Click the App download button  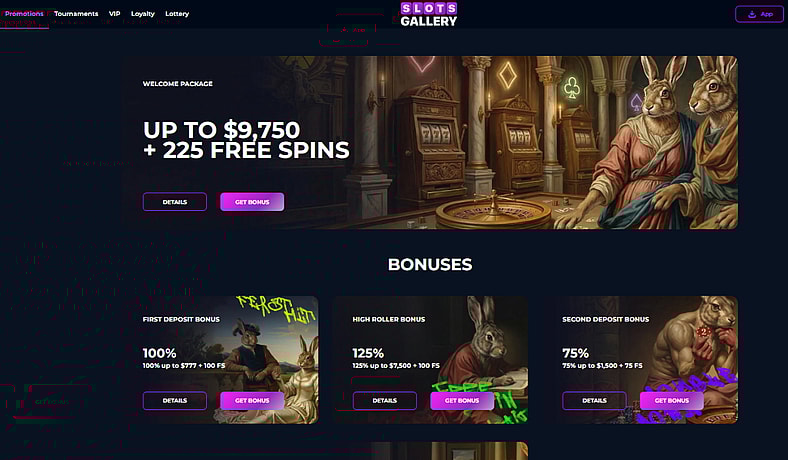(759, 14)
